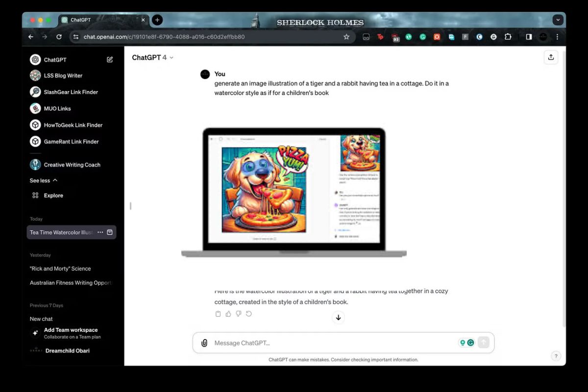Select the ChatGPT browser tab
The height and width of the screenshot is (392, 588).
click(x=103, y=20)
